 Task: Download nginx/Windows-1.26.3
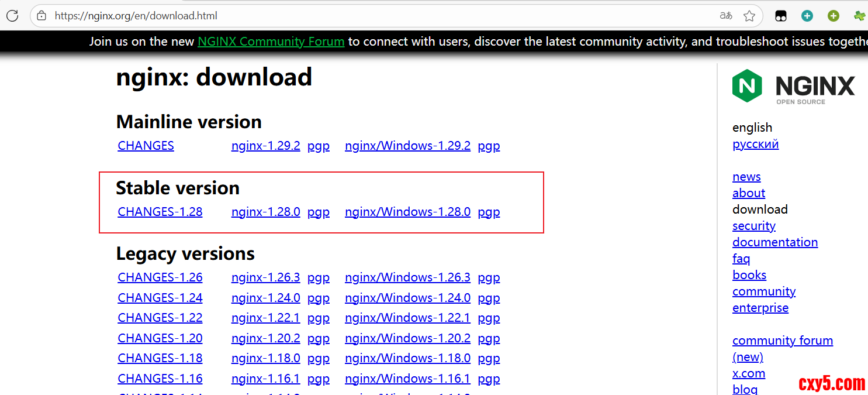(x=408, y=277)
